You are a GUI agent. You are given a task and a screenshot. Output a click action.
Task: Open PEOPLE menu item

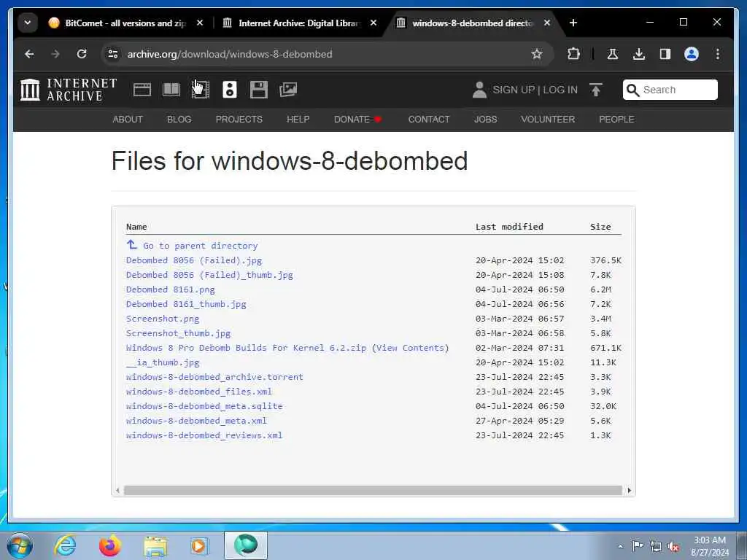coord(616,120)
